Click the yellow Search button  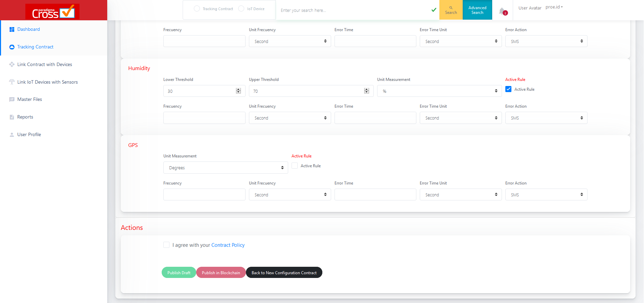tap(451, 10)
